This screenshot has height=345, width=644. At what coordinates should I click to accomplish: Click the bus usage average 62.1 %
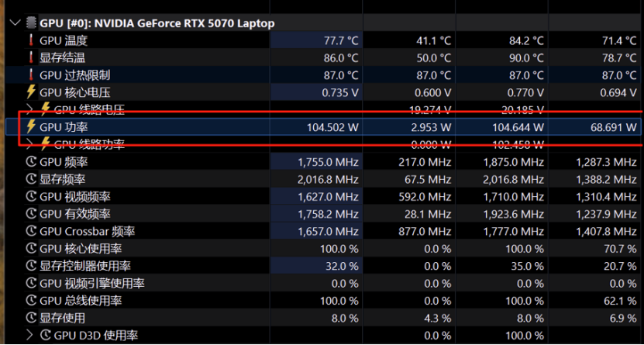coord(621,301)
